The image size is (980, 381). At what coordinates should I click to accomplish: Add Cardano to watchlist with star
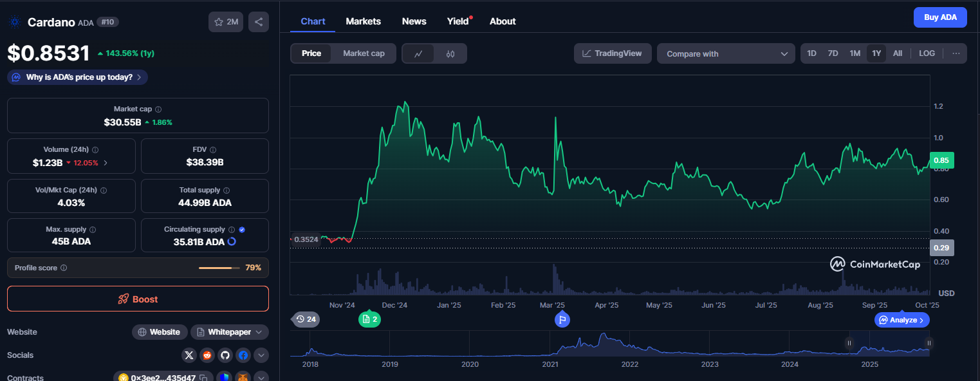click(x=225, y=22)
